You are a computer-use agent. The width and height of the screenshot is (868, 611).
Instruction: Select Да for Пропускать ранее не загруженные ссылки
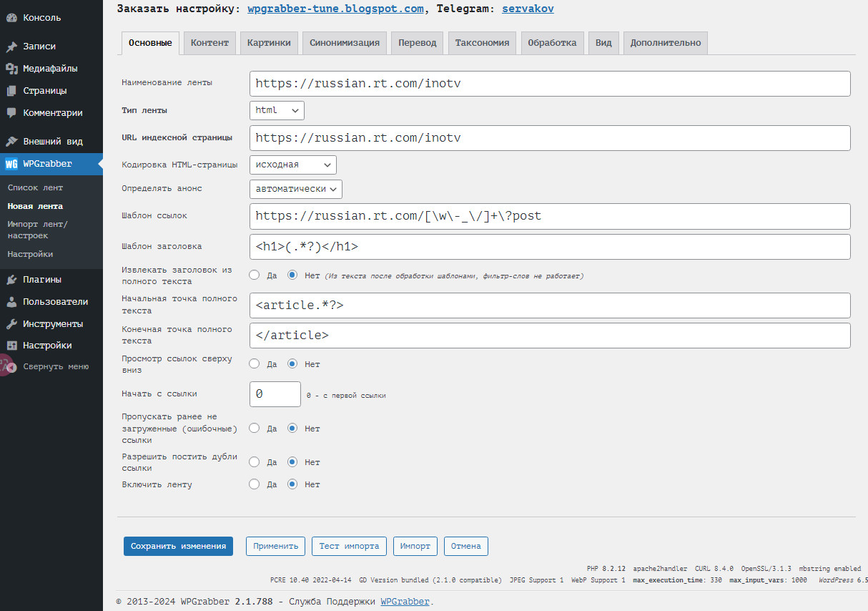[x=254, y=429]
